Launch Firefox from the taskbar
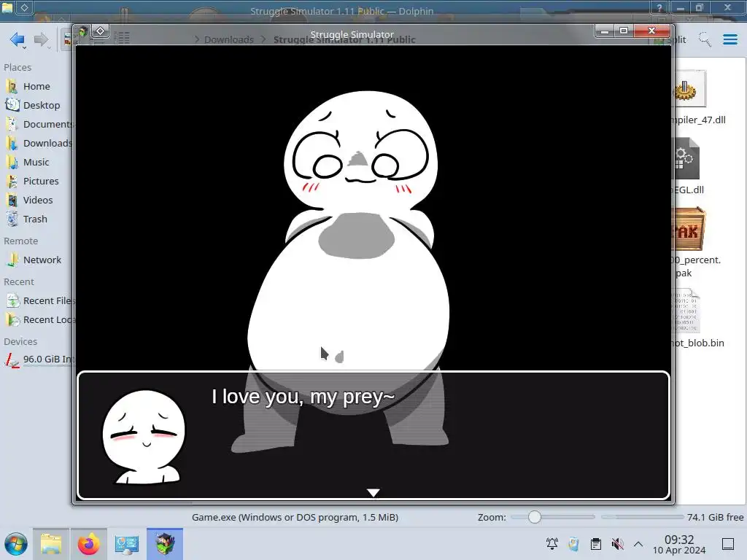 tap(88, 544)
